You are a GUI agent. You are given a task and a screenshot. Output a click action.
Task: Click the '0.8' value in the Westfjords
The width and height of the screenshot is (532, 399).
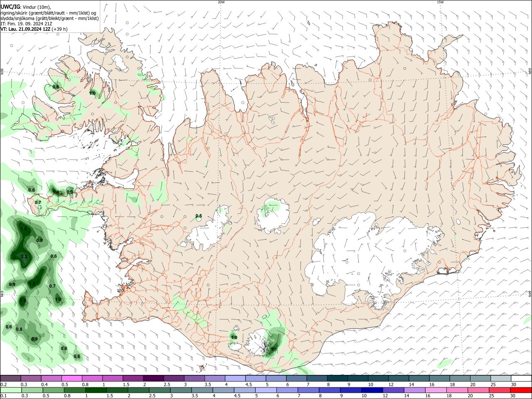pyautogui.click(x=56, y=86)
